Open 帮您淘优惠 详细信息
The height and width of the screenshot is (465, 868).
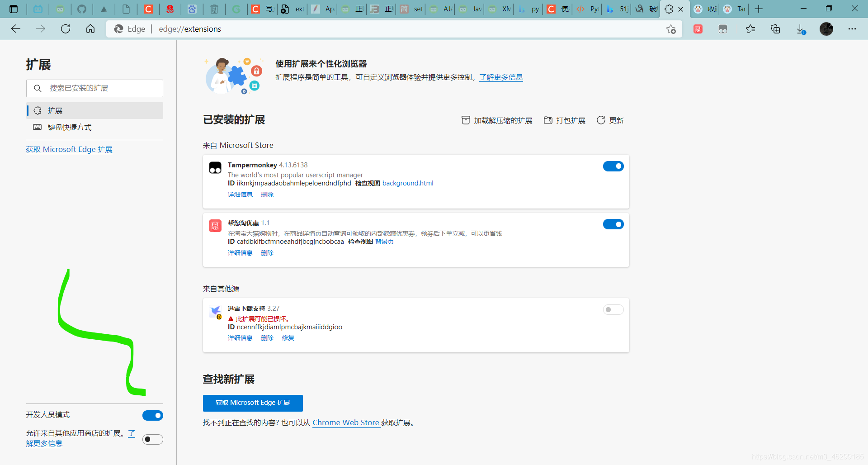[240, 253]
